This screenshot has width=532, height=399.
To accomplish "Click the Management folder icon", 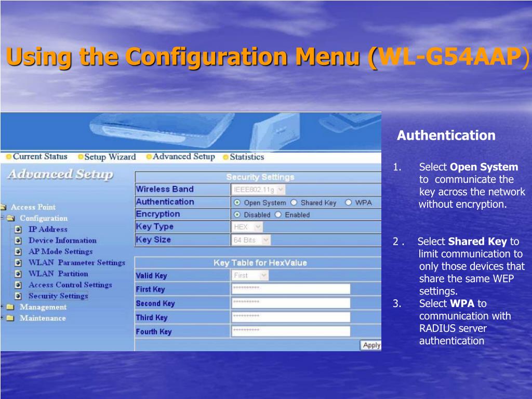I will pyautogui.click(x=10, y=307).
